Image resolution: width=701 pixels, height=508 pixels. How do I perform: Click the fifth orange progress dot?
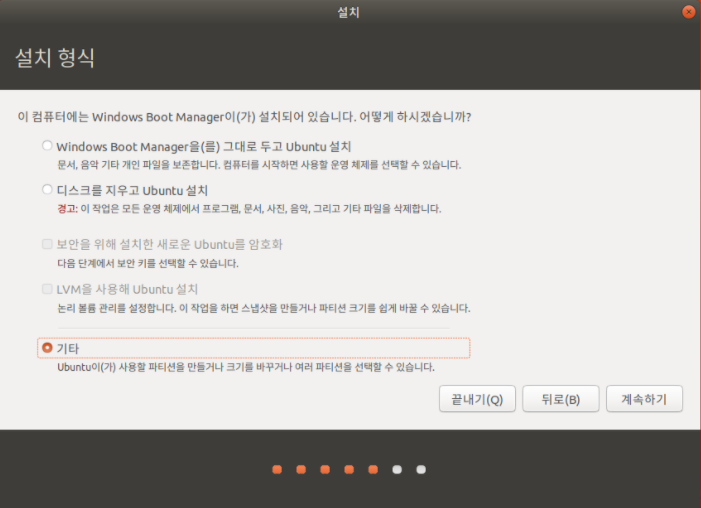pos(373,470)
